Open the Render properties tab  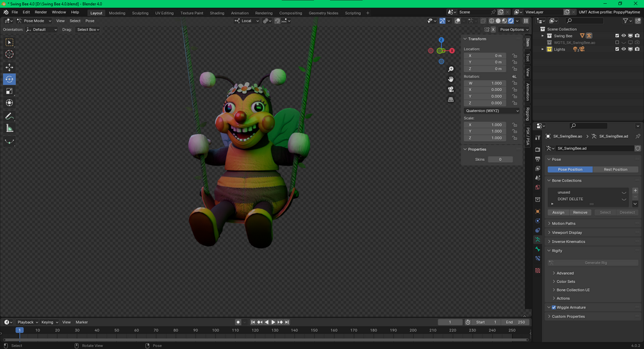tap(538, 149)
